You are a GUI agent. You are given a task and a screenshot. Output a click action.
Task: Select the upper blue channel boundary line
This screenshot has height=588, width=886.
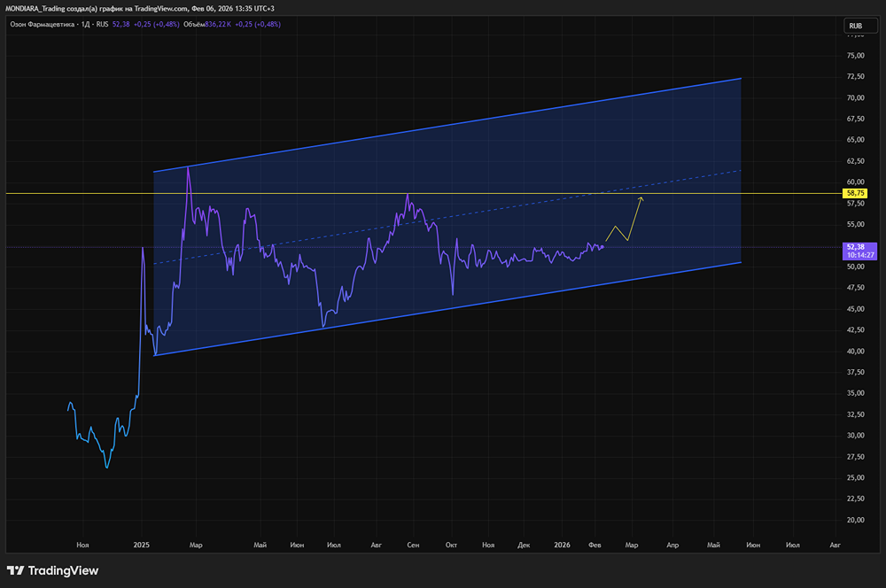pyautogui.click(x=447, y=125)
